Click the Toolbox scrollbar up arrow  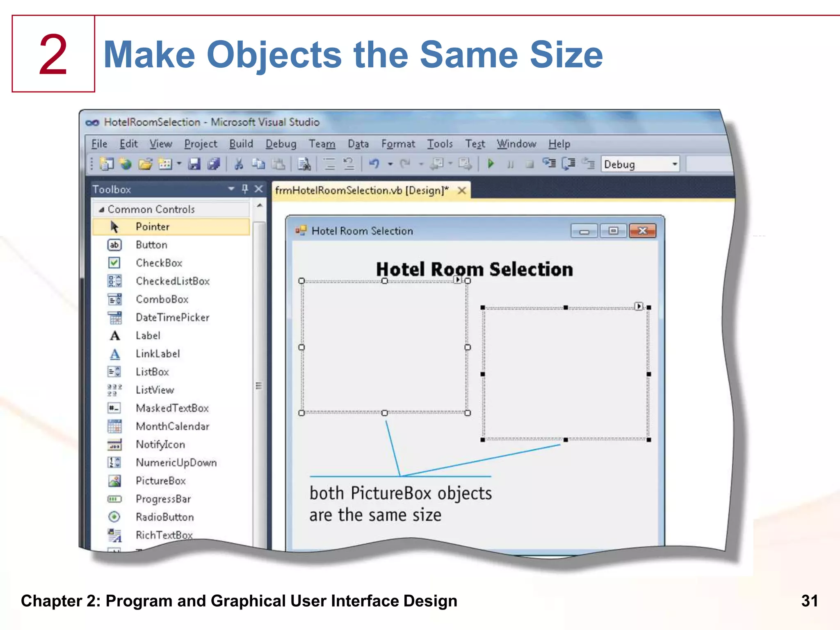pos(259,205)
